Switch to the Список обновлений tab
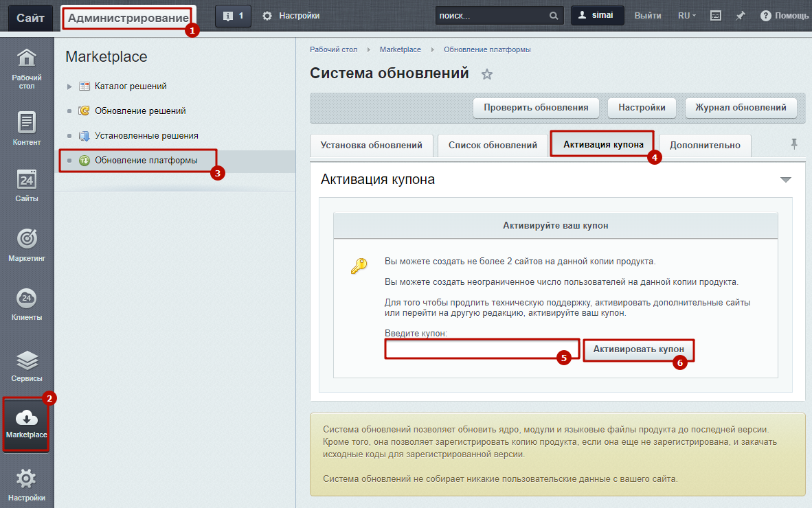 point(493,146)
